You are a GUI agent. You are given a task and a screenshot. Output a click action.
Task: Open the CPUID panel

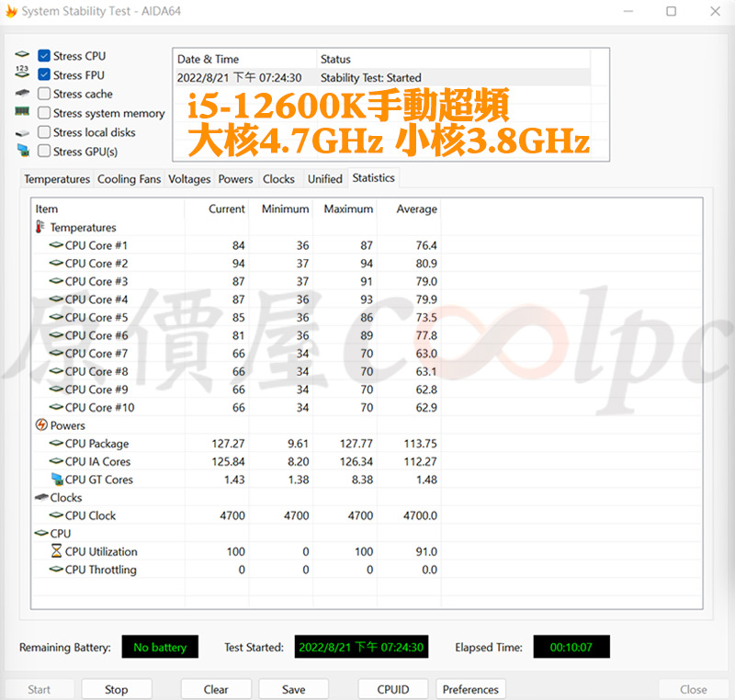[x=393, y=689]
